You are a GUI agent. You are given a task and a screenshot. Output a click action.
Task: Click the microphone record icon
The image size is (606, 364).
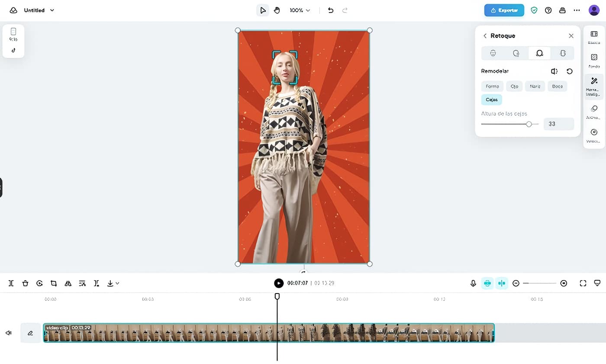coord(473,283)
